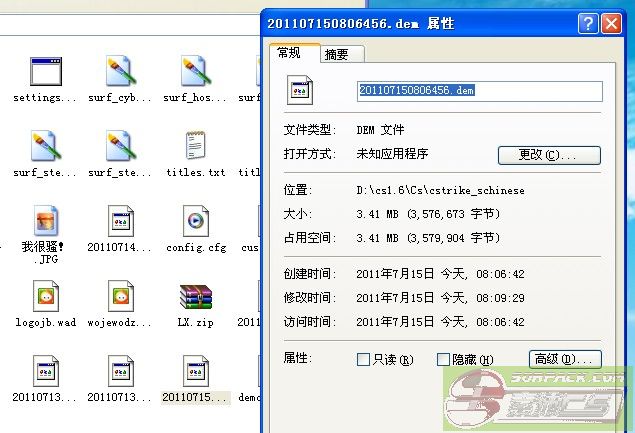
Task: Select the settings file icon
Action: point(45,72)
